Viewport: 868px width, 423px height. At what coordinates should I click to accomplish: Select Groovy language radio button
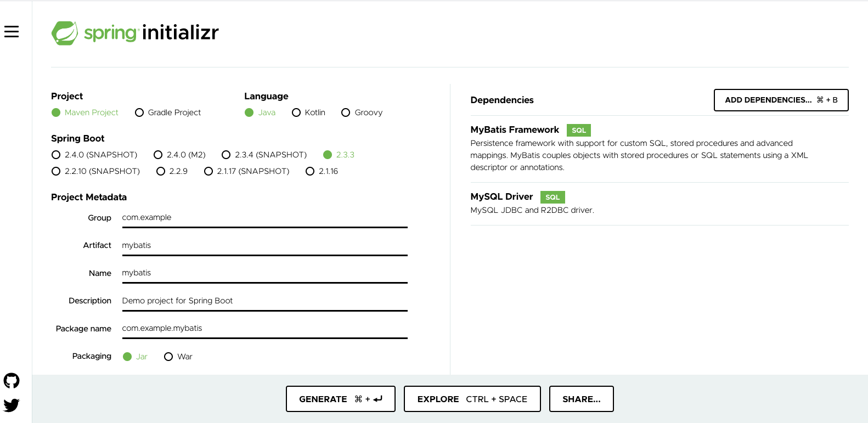pyautogui.click(x=346, y=112)
